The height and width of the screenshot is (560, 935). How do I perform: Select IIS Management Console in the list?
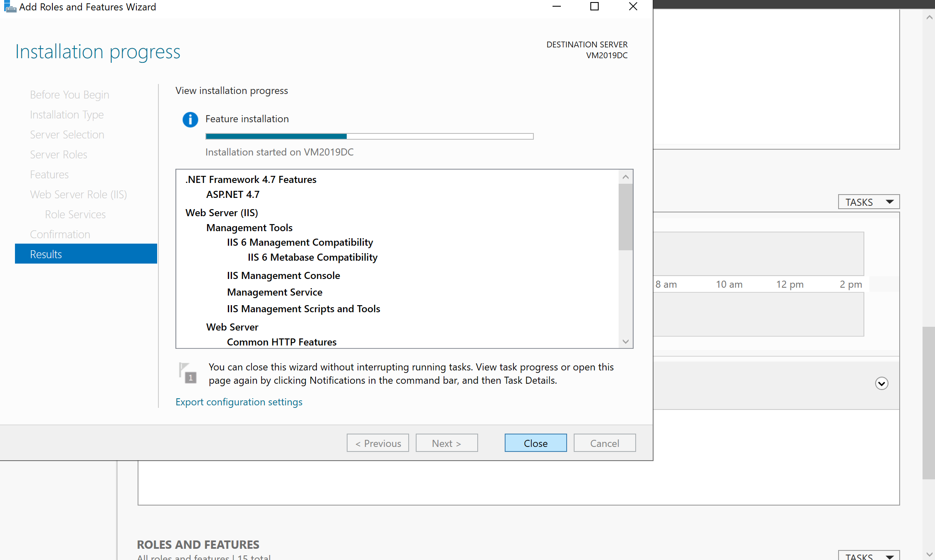[283, 276]
